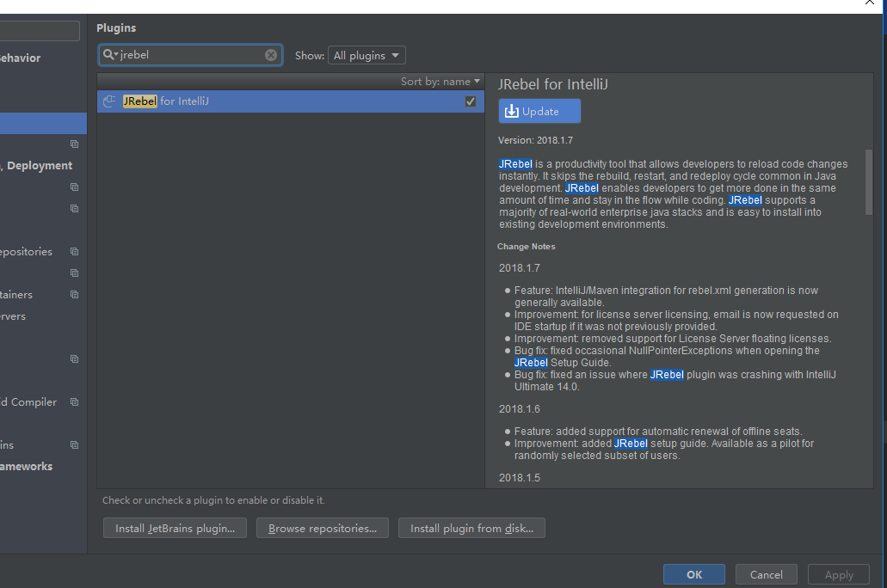The height and width of the screenshot is (588, 887).
Task: Click Browse repositories button
Action: click(x=323, y=529)
